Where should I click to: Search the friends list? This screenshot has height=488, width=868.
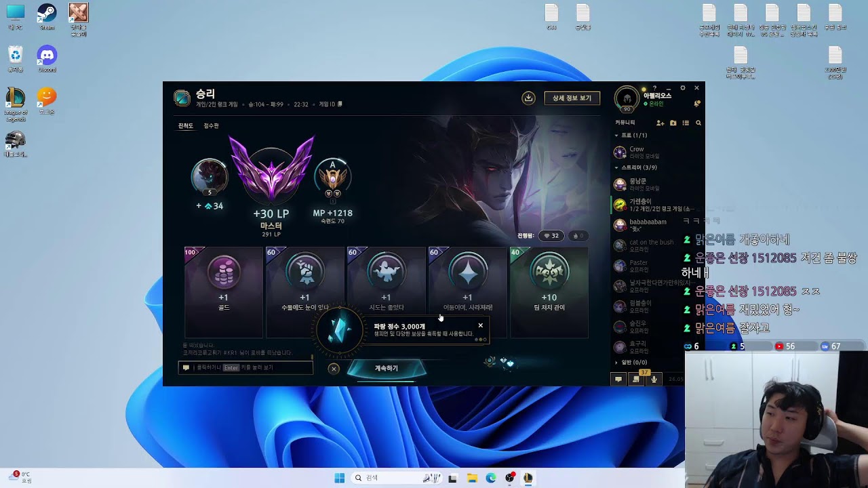coord(698,123)
